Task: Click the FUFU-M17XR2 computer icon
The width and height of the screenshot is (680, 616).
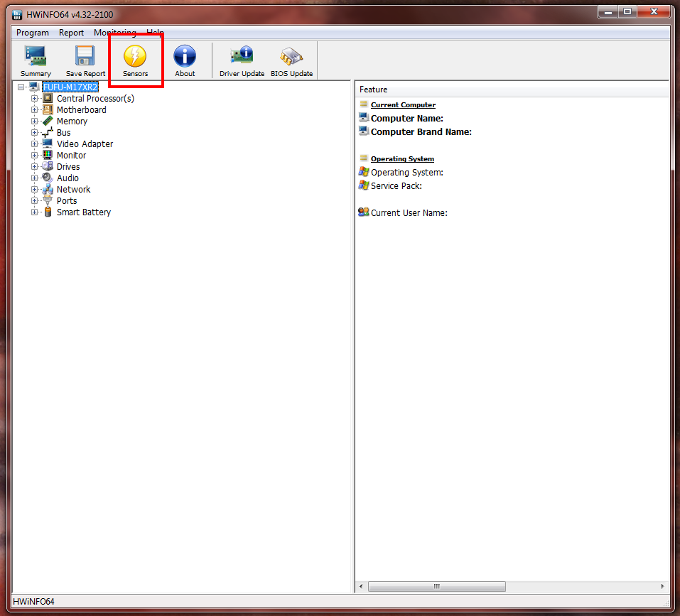Action: pyautogui.click(x=34, y=87)
